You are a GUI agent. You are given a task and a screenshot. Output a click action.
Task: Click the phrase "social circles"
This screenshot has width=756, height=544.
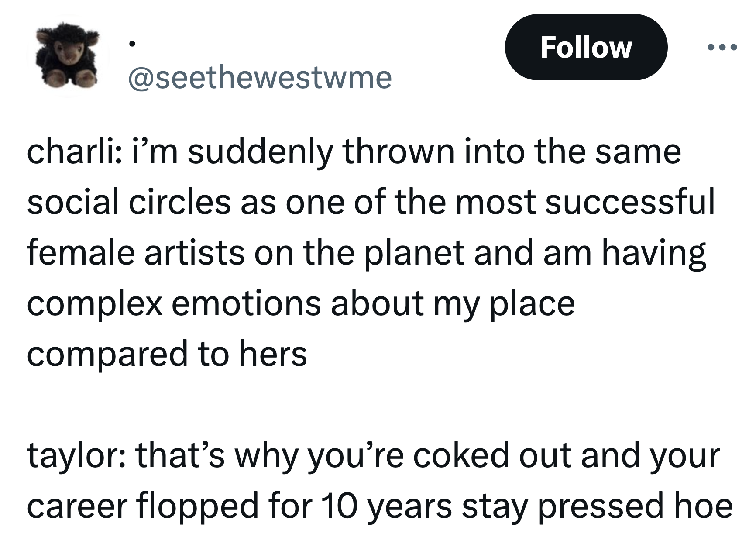(128, 202)
